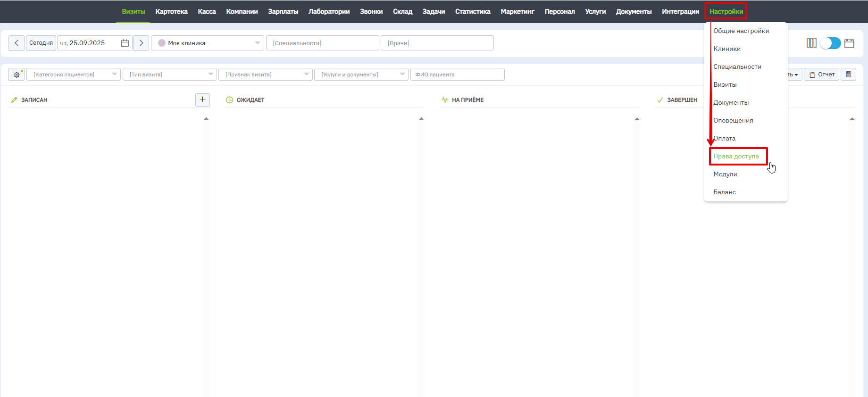868x397 pixels.
Task: Open the Картотека menu tab
Action: 171,12
